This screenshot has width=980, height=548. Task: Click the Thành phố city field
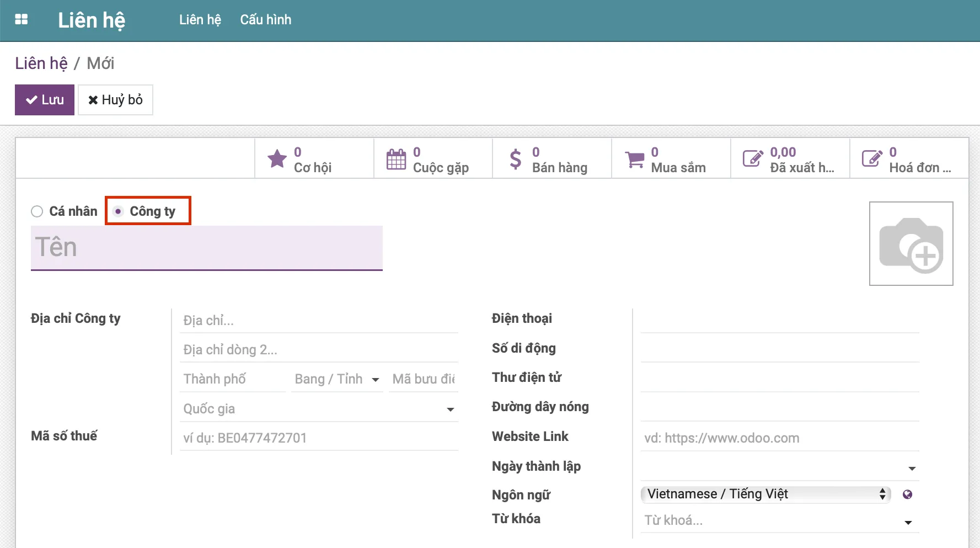(x=233, y=379)
